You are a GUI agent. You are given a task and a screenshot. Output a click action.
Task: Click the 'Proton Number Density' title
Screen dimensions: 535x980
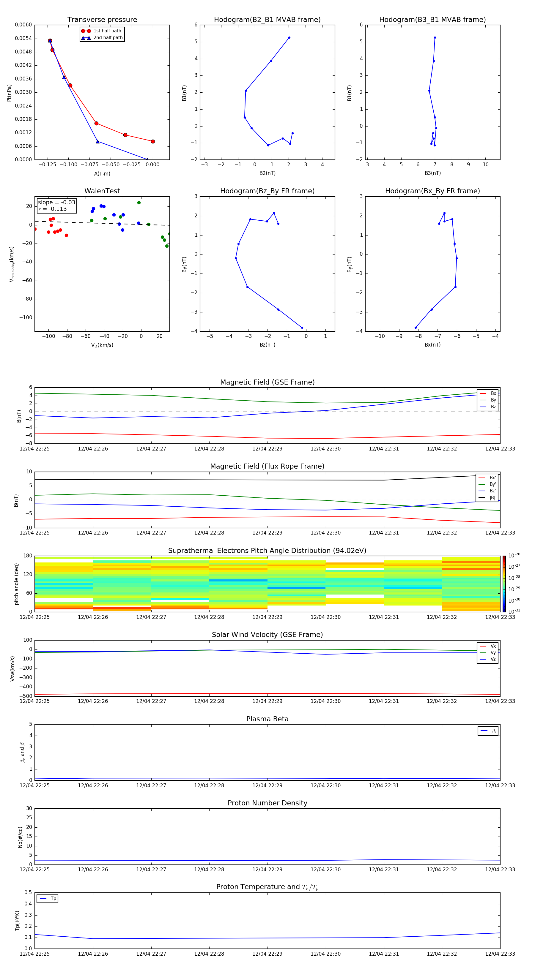(x=267, y=804)
